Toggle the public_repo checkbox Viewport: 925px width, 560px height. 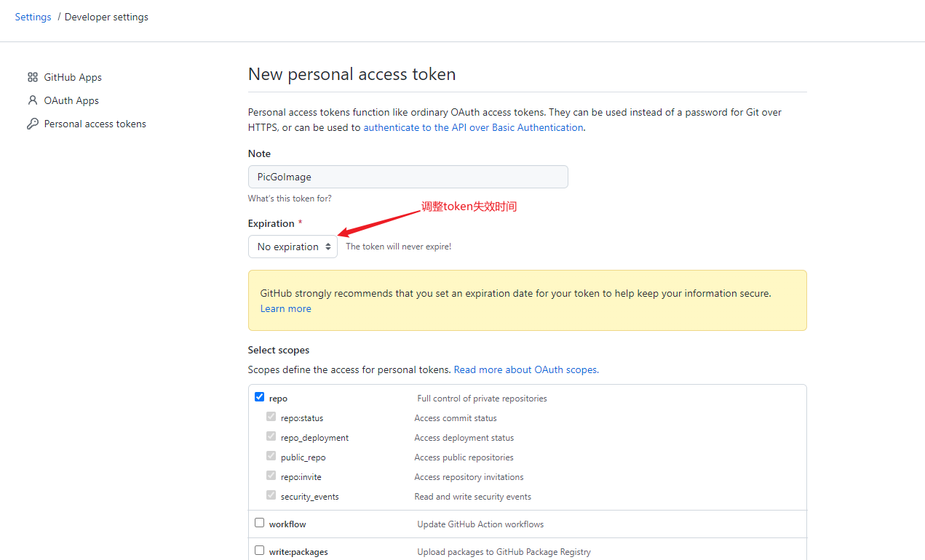coord(271,456)
